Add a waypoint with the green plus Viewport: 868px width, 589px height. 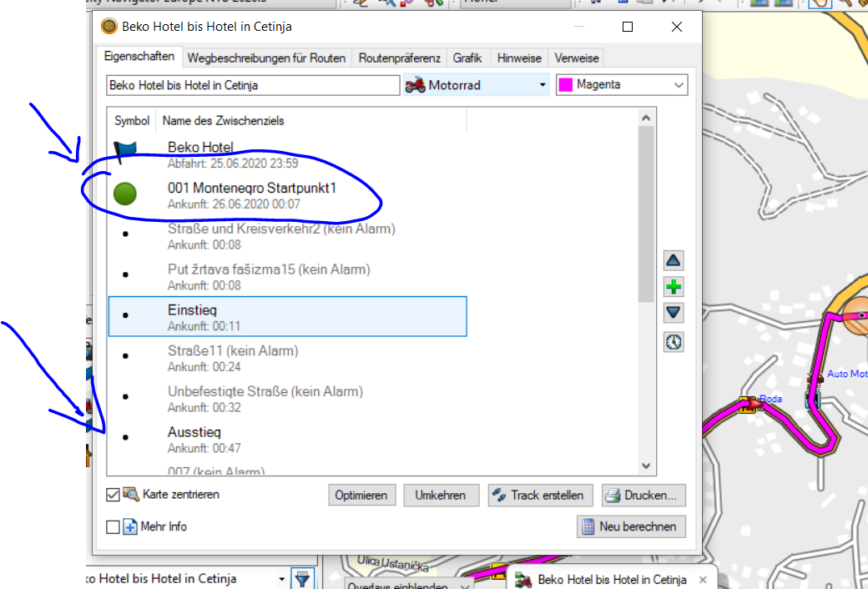(x=674, y=287)
